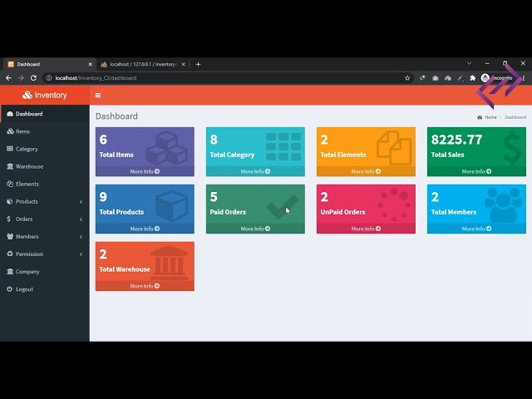Reload the current page

point(33,78)
